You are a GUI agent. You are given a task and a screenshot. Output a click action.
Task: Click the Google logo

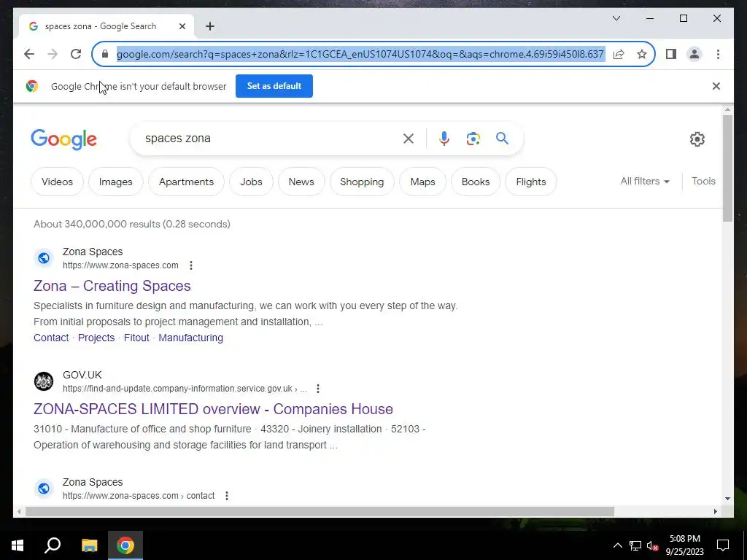coord(64,139)
